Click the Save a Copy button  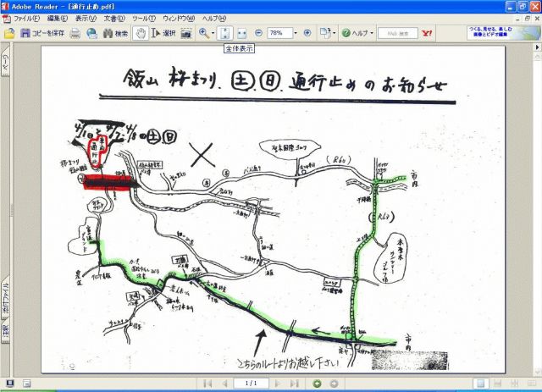[42, 33]
